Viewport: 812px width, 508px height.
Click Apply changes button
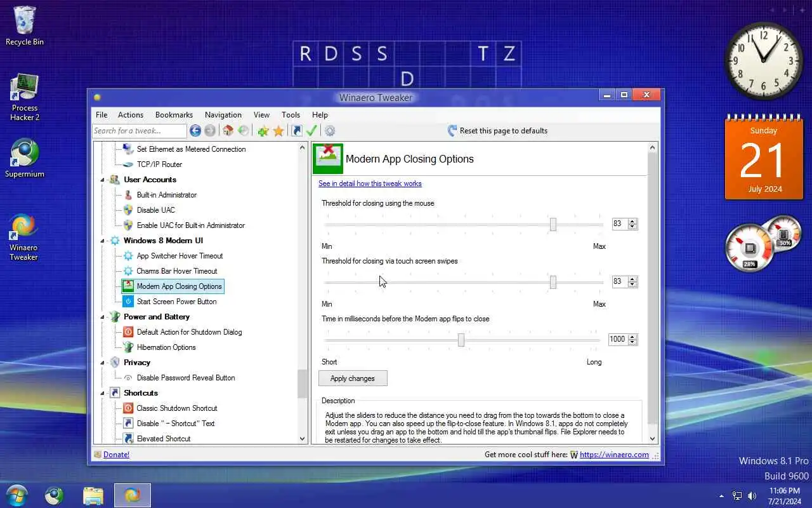(x=353, y=378)
